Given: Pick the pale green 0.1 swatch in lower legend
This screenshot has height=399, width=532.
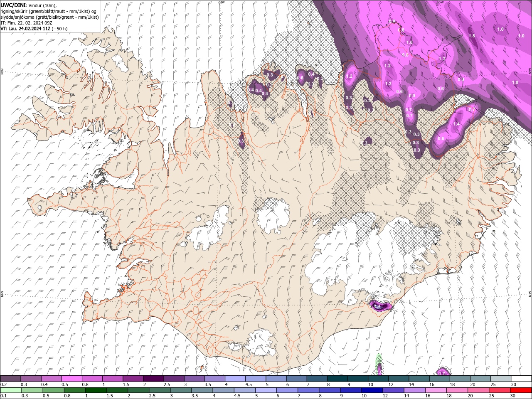Looking at the screenshot, I should 11,390.
